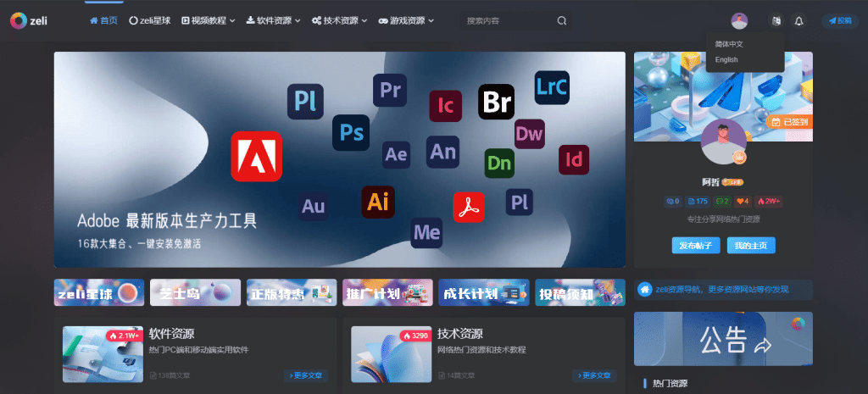Open the user avatar in header
The width and height of the screenshot is (868, 394).
point(739,21)
